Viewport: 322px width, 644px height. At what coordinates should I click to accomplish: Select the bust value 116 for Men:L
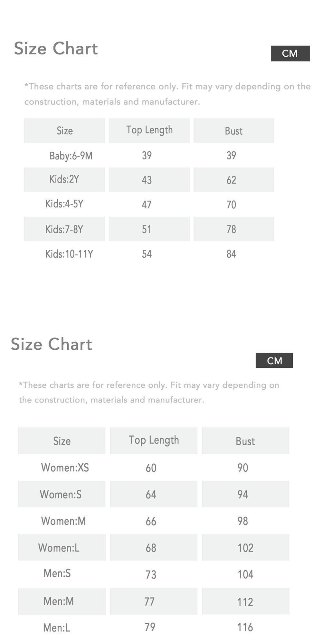tap(245, 627)
